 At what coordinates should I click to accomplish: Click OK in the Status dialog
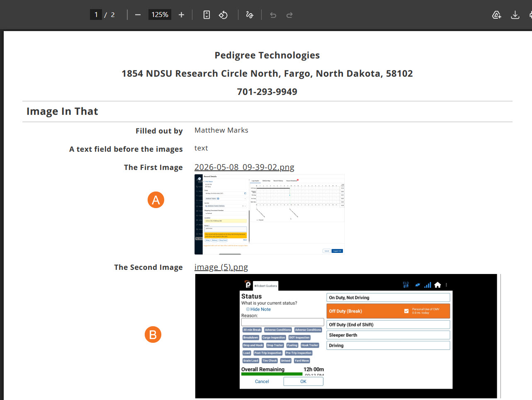(x=303, y=381)
